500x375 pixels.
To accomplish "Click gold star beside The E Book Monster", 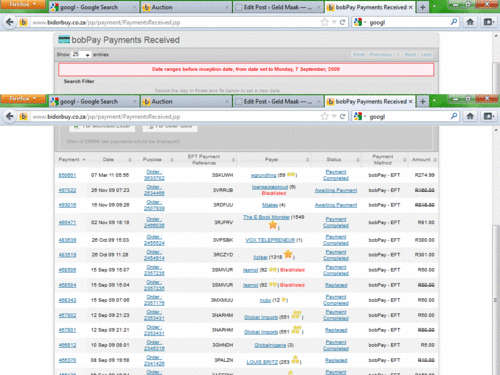I will click(x=273, y=226).
